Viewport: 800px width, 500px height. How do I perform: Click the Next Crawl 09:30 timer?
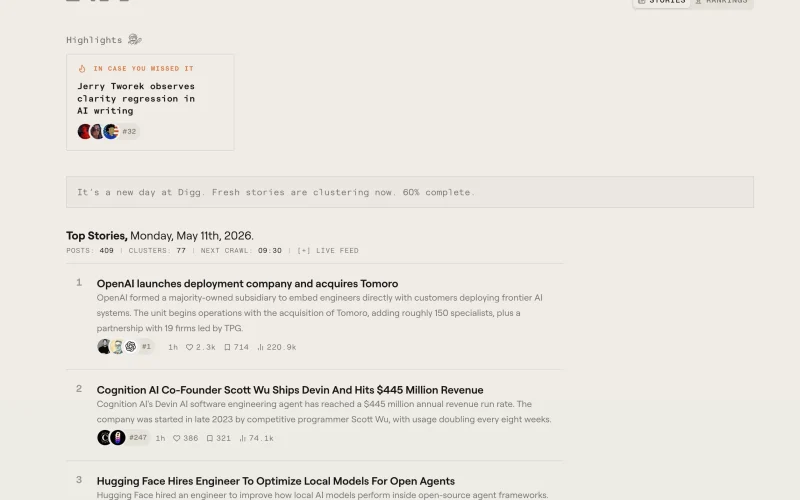pyautogui.click(x=241, y=251)
